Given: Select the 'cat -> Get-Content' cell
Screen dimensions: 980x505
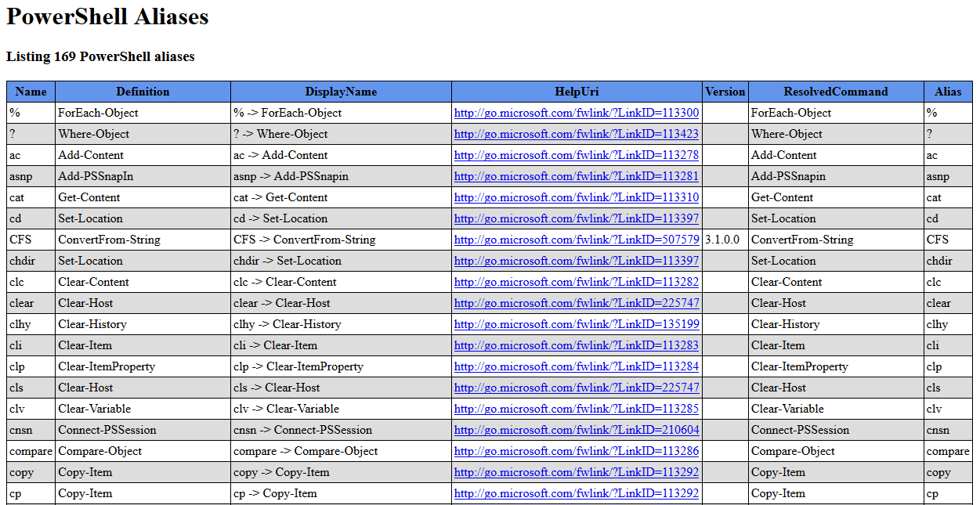Looking at the screenshot, I should point(341,197).
